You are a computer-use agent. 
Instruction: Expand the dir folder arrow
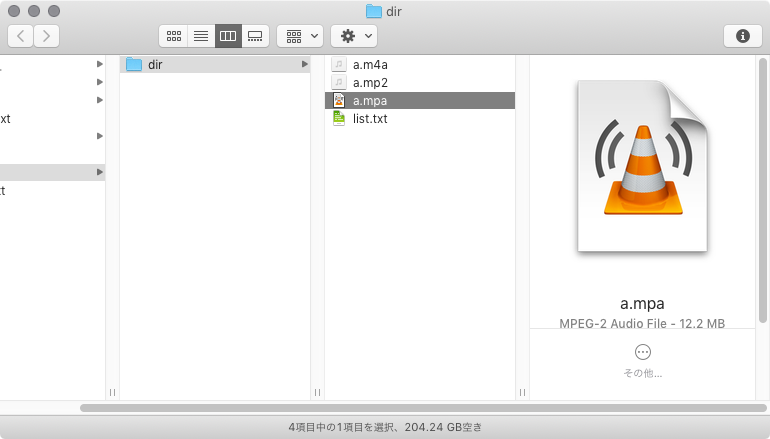(304, 65)
